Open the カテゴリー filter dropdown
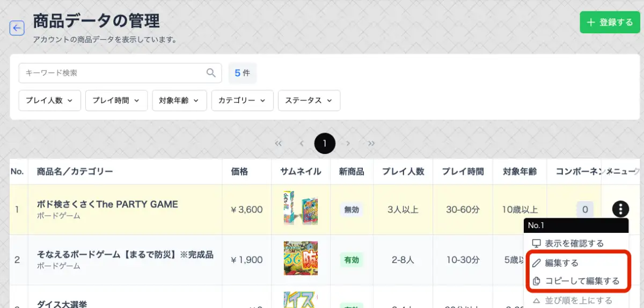The image size is (644, 308). pyautogui.click(x=242, y=100)
